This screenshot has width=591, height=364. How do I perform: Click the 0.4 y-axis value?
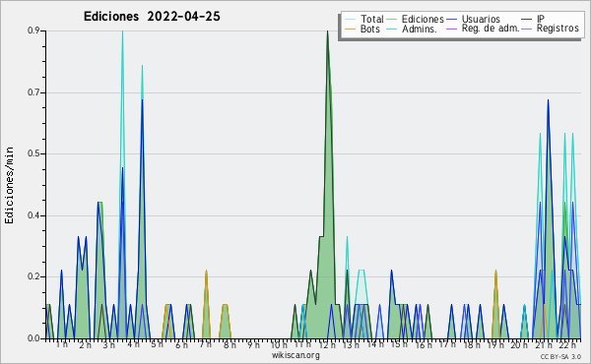coord(33,215)
